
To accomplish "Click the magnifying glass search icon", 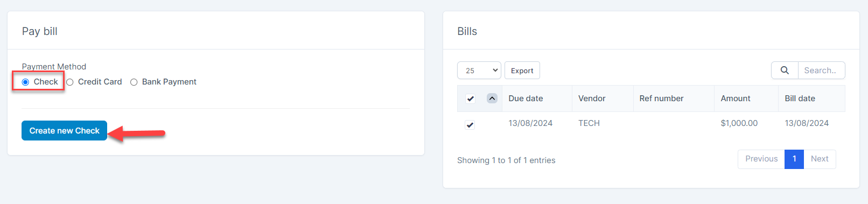I will [x=785, y=71].
